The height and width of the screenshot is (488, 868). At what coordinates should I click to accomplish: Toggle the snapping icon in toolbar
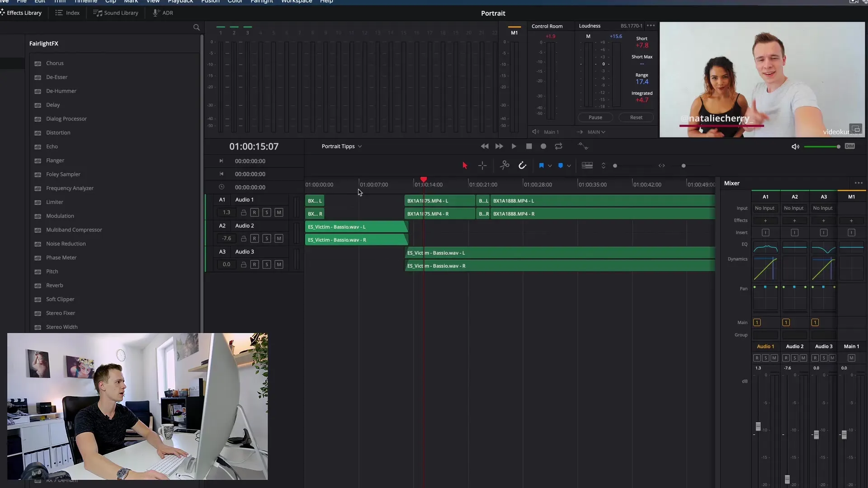pyautogui.click(x=522, y=165)
